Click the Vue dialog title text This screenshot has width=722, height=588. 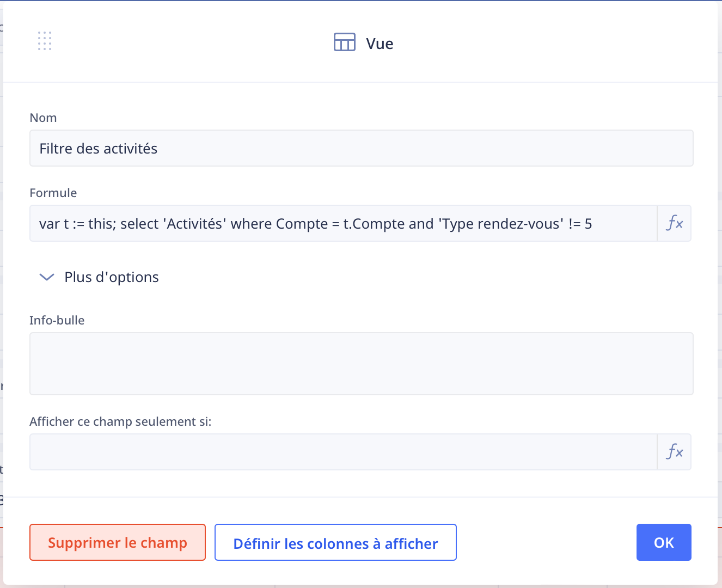point(380,44)
